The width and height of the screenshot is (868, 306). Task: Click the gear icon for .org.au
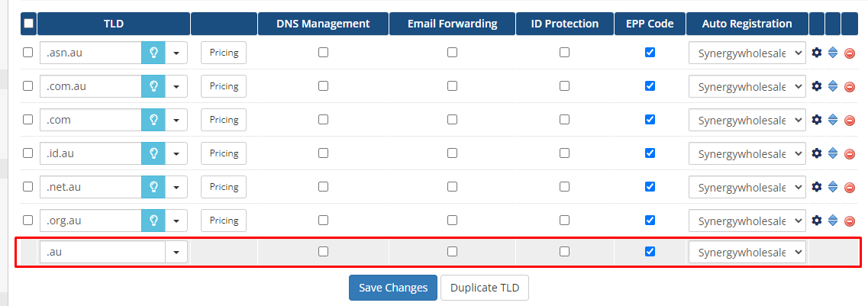click(816, 221)
